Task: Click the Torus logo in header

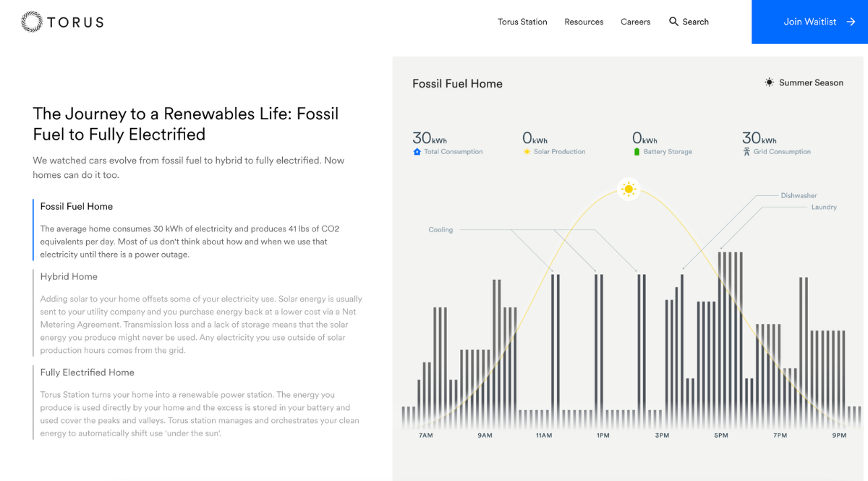Action: [62, 22]
